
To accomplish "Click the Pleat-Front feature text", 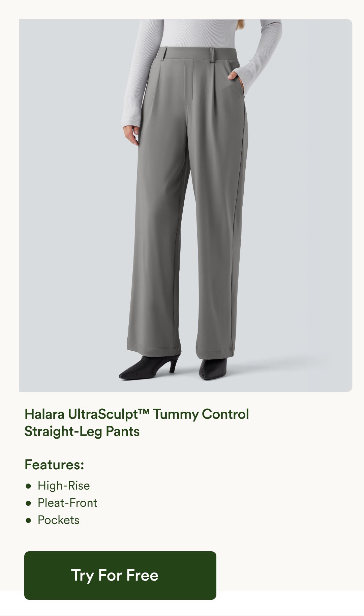I will coord(67,503).
